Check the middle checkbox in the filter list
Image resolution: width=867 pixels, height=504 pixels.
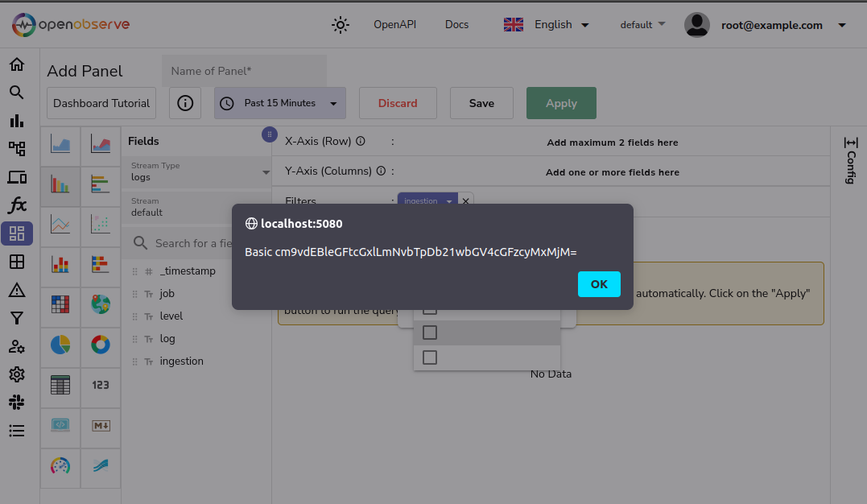coord(429,332)
